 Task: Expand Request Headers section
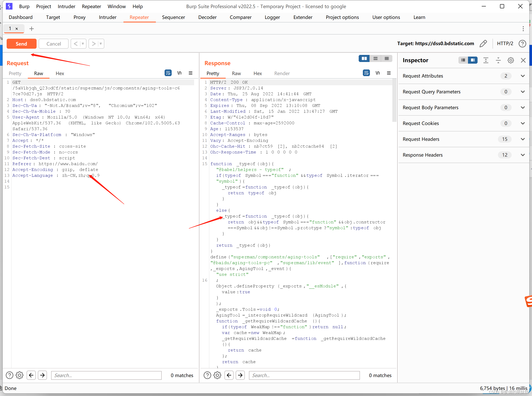coord(523,139)
